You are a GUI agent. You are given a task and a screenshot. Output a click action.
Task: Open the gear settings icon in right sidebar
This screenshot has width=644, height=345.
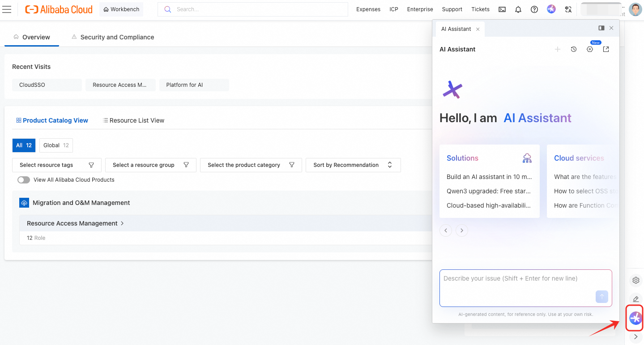pos(636,281)
